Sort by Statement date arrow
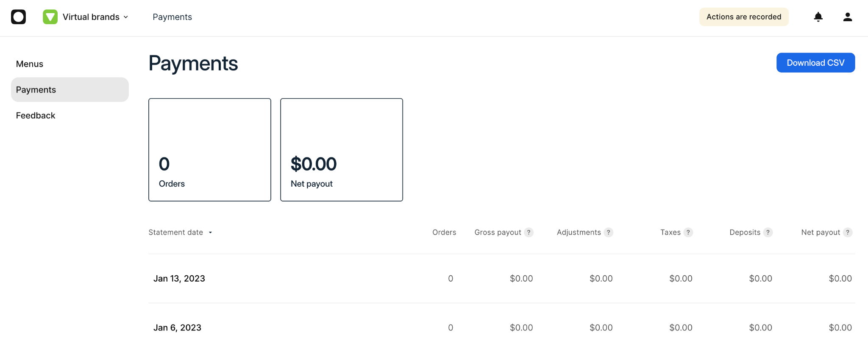Screen dimensions: 868x347 pos(210,232)
